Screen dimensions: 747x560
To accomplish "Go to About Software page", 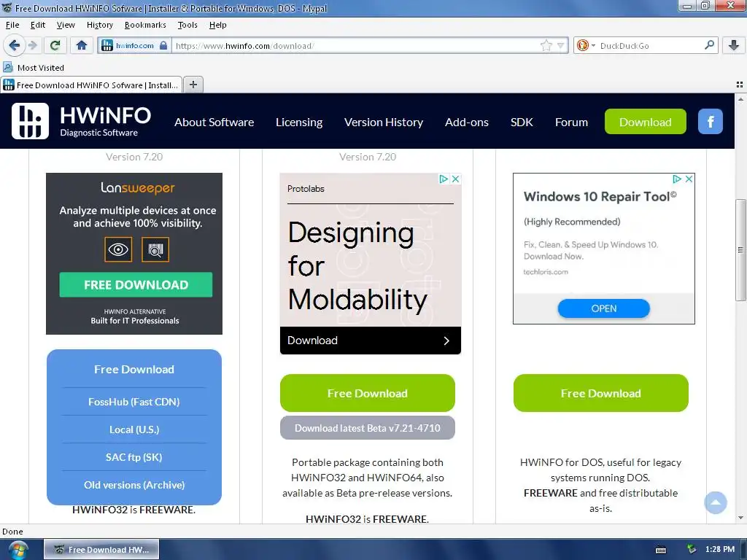I will point(214,122).
